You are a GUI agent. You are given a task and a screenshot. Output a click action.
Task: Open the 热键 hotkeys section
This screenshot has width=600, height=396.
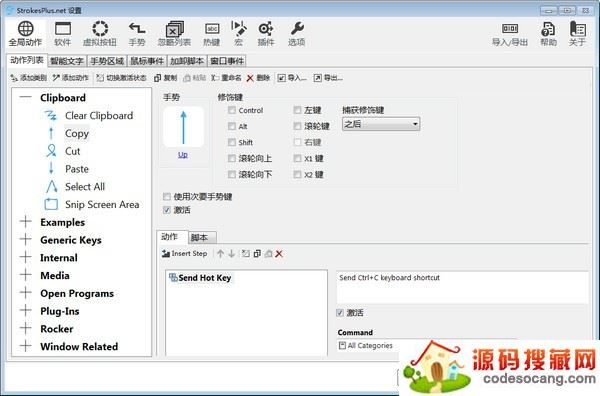point(212,34)
